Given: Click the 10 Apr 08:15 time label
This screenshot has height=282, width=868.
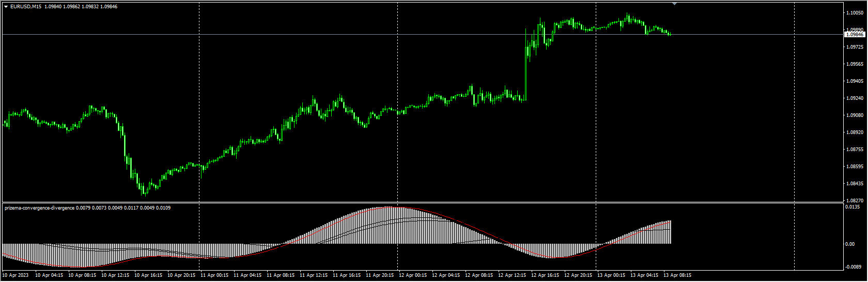Looking at the screenshot, I should click(x=82, y=275).
